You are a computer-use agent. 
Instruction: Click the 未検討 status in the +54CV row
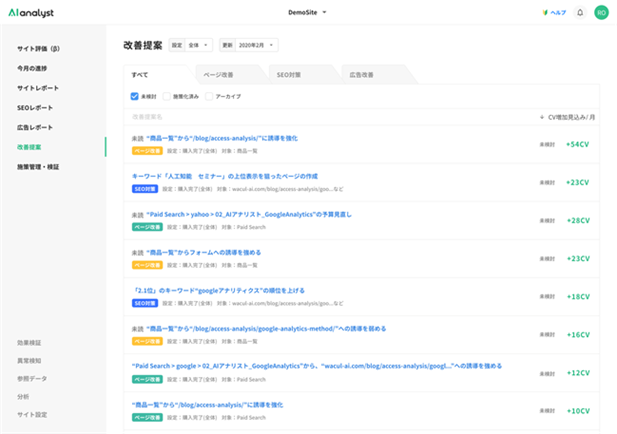547,144
